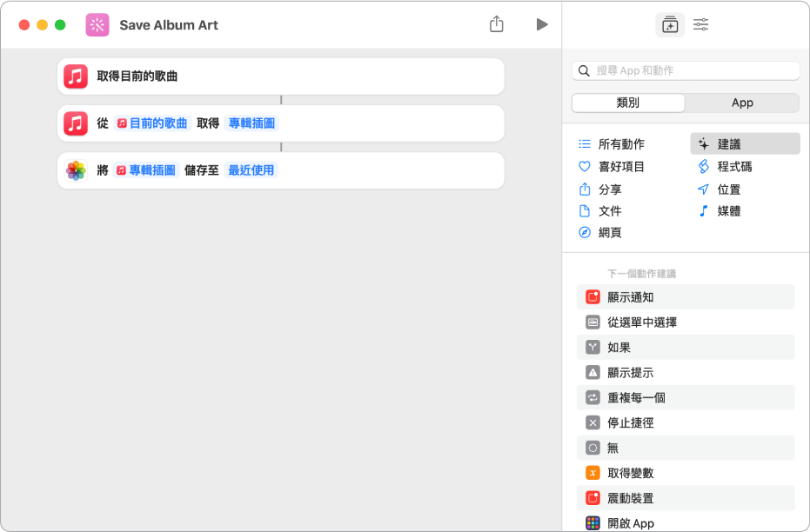This screenshot has height=532, width=810.
Task: Open the share menu for this shortcut
Action: pos(496,24)
